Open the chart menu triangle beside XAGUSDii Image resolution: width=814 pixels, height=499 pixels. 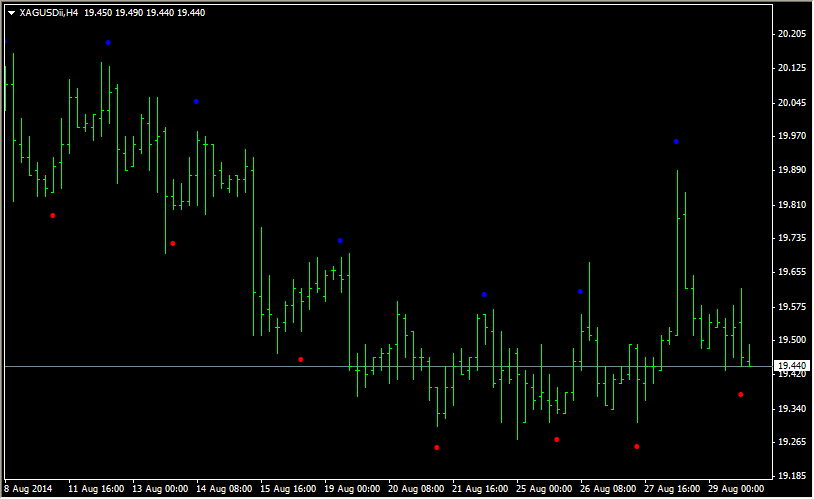click(11, 13)
